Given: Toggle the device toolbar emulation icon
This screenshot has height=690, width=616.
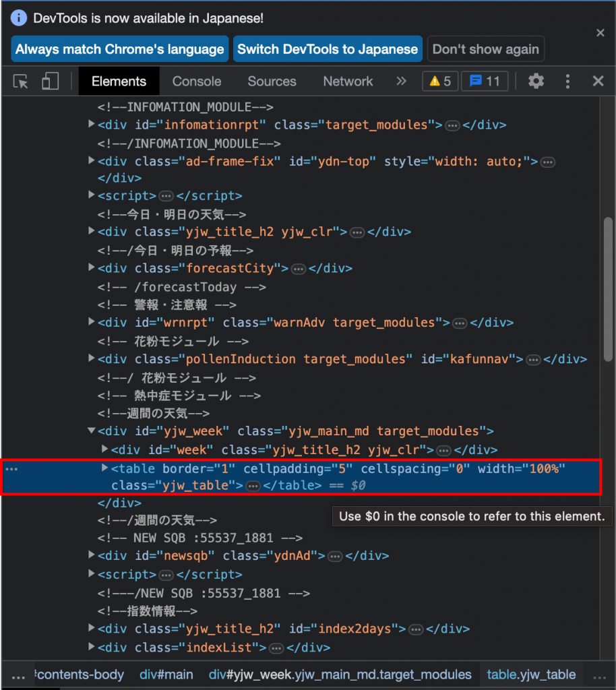Looking at the screenshot, I should coord(50,81).
